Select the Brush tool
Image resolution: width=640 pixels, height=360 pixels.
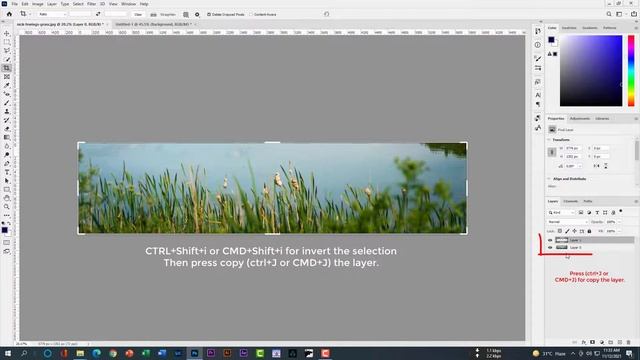7,102
